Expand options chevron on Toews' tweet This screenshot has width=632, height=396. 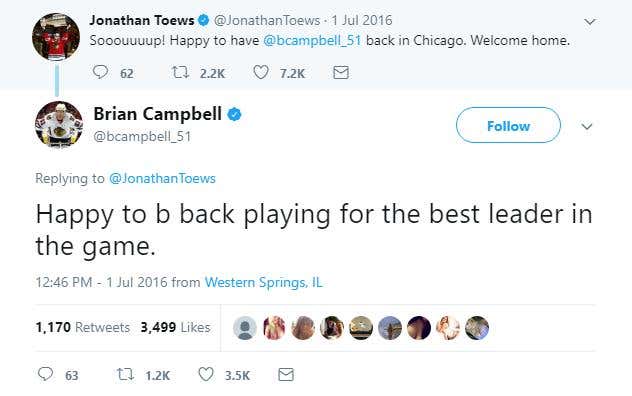(590, 22)
